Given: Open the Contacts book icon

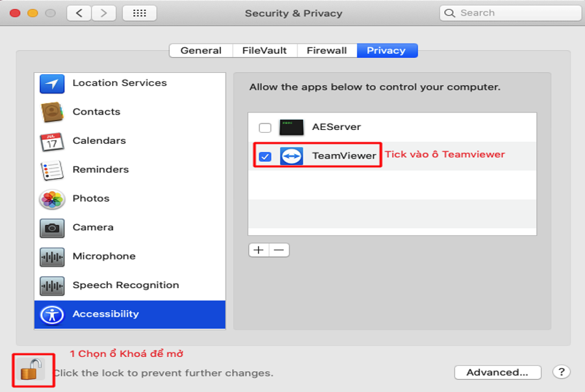Looking at the screenshot, I should [52, 112].
